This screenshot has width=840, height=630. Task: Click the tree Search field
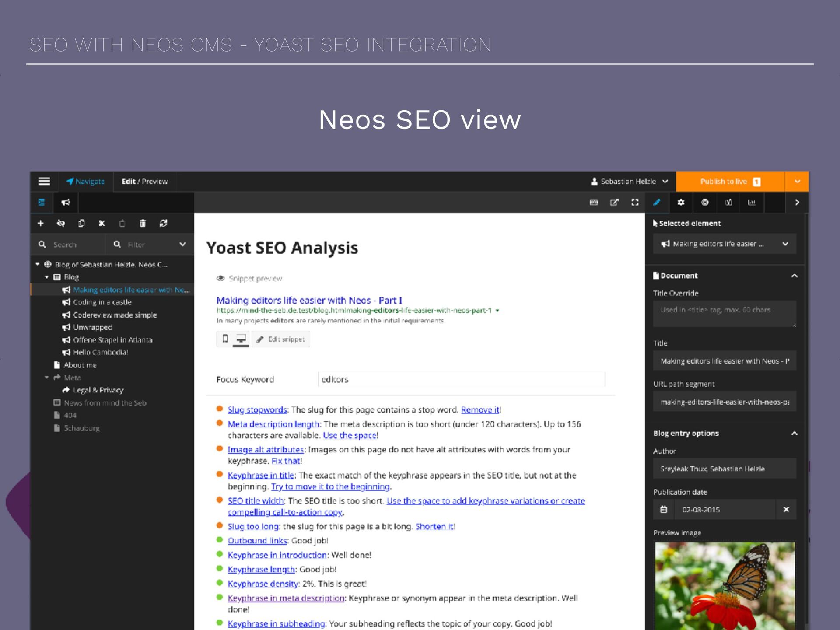(69, 245)
